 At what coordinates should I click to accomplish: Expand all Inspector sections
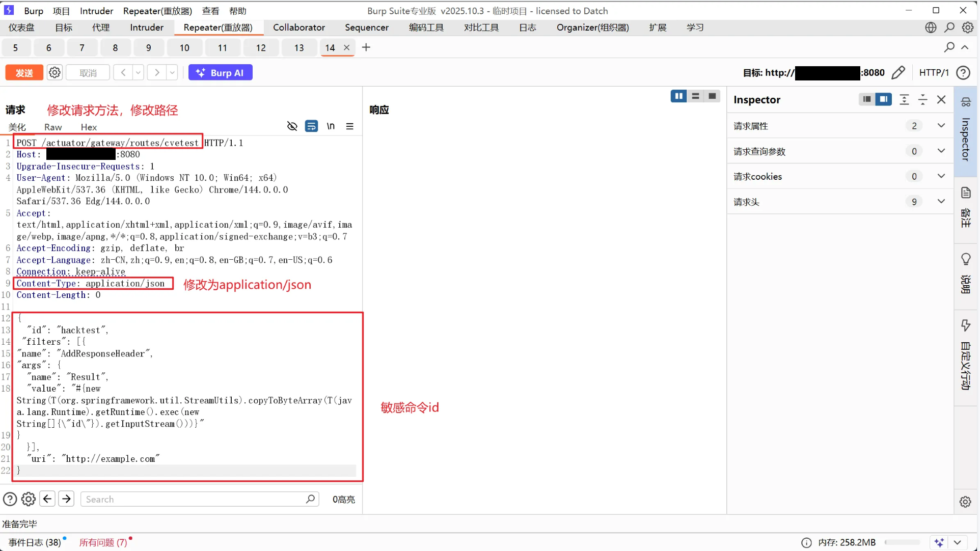click(904, 99)
